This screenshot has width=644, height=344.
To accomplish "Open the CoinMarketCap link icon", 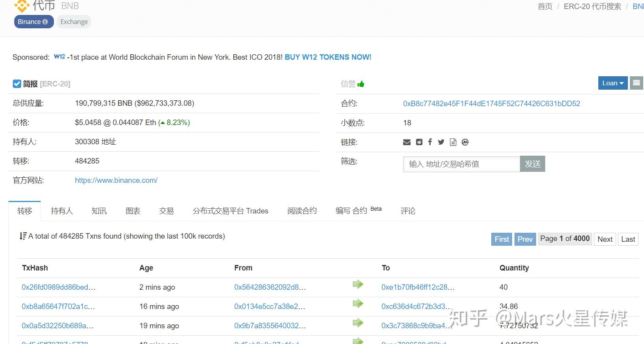I will click(x=465, y=142).
